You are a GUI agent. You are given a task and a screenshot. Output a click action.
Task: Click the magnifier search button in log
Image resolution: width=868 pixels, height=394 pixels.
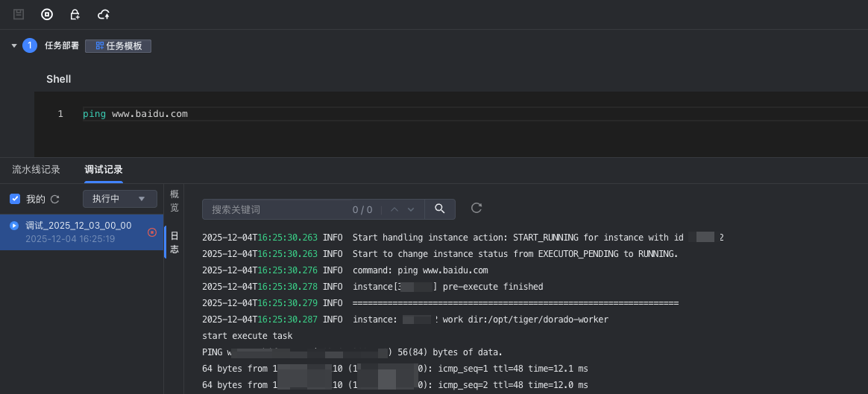coord(440,209)
